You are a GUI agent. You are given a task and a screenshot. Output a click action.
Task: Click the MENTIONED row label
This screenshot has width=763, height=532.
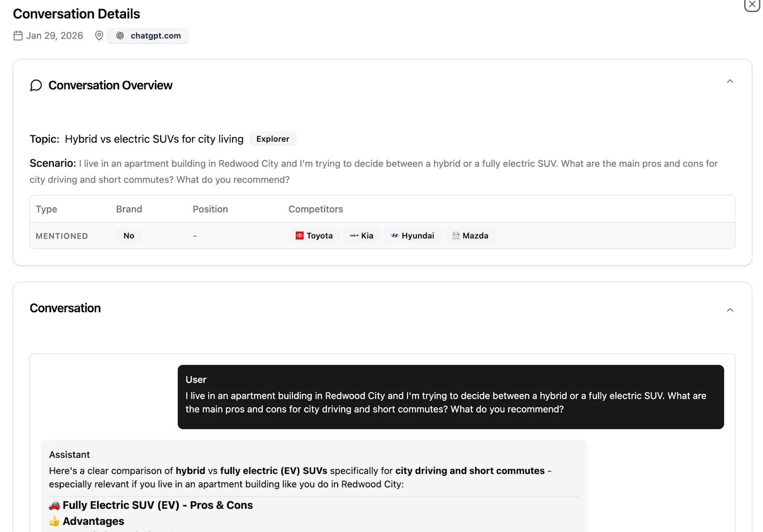(62, 236)
